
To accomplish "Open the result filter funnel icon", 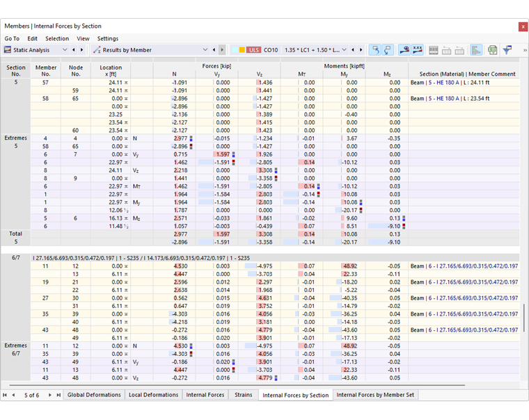I will click(507, 50).
